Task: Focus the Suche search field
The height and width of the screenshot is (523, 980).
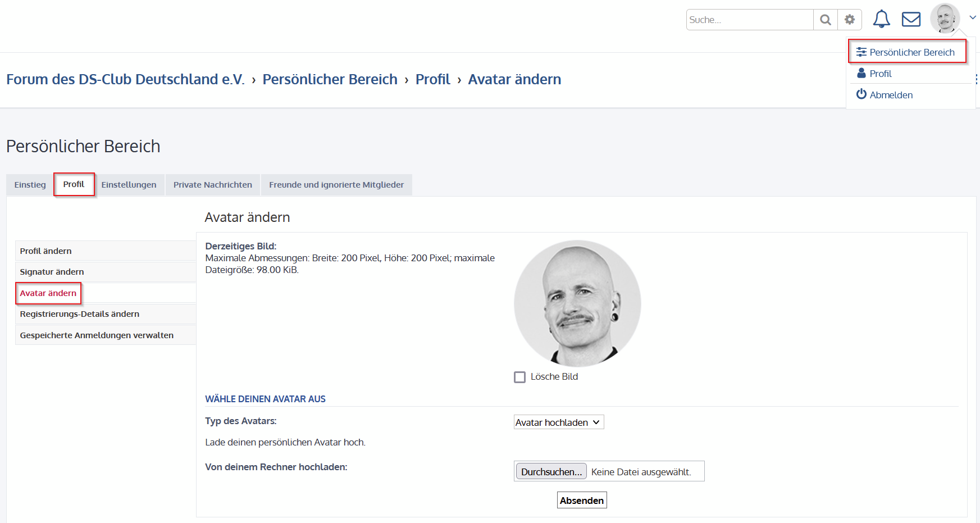Action: (x=749, y=20)
